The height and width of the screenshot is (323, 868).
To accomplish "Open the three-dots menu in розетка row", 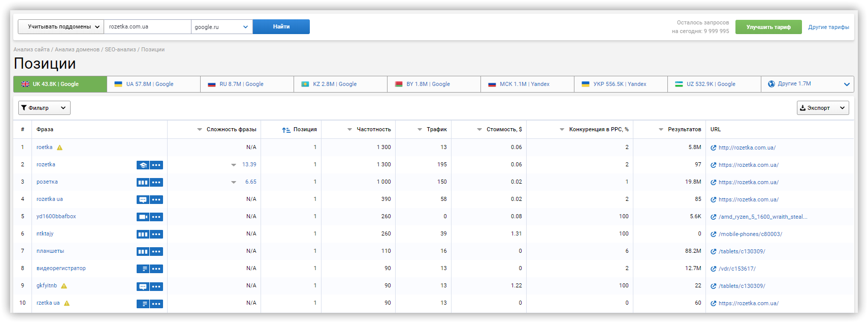I will tap(156, 182).
